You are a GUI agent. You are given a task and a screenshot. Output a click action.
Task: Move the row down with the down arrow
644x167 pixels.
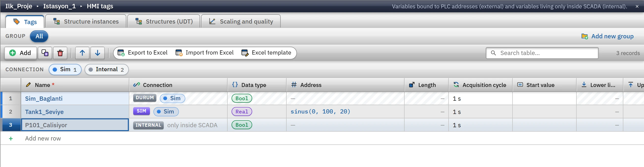click(98, 53)
